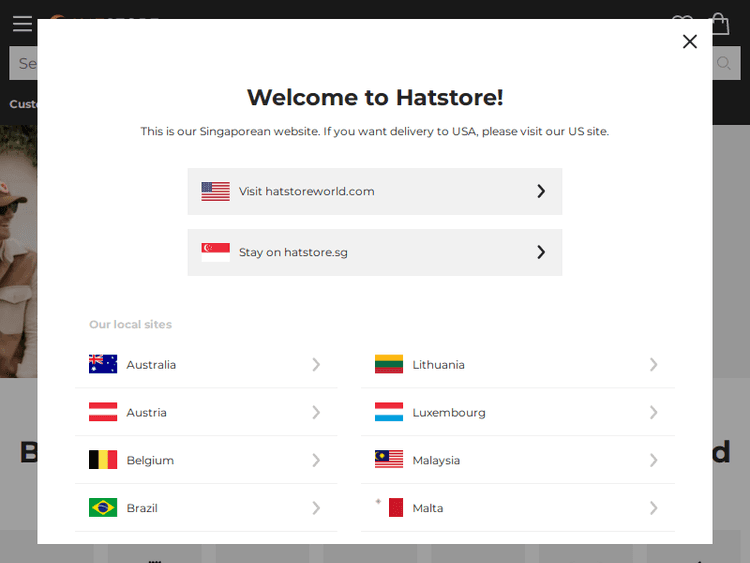Select the Malta local site
Viewport: 750px width, 563px height.
518,508
